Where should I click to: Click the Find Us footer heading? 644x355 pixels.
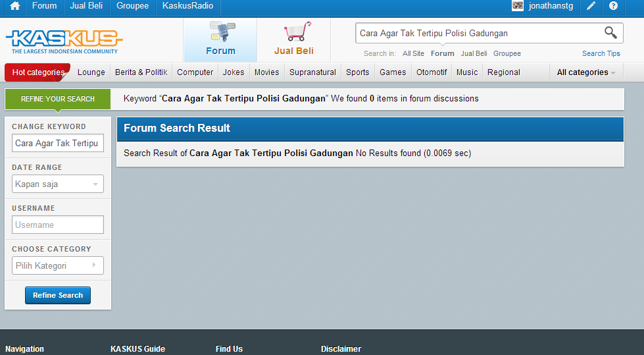(x=229, y=349)
